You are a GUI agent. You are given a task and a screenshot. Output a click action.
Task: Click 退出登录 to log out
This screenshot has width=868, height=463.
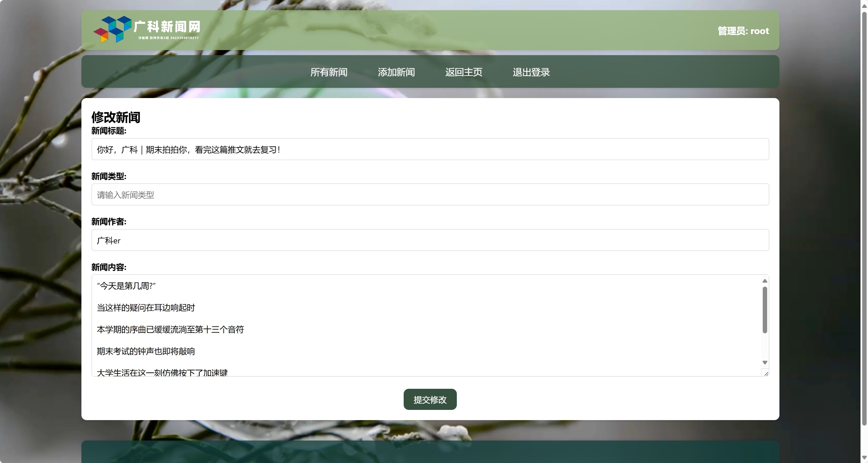point(531,72)
